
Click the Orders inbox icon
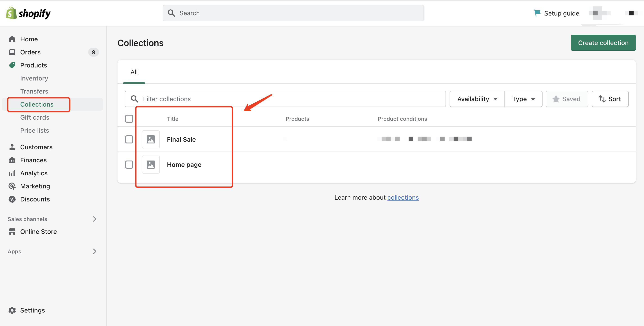(x=12, y=52)
